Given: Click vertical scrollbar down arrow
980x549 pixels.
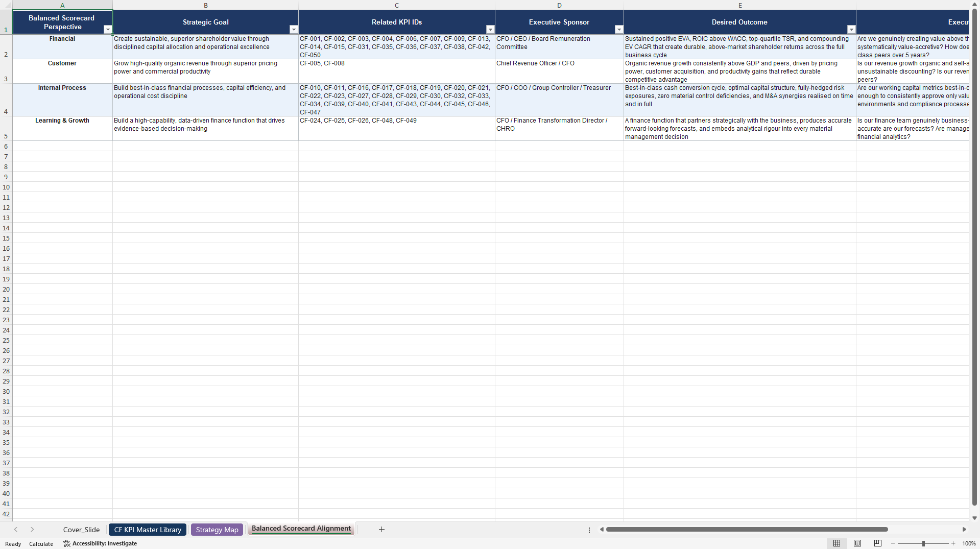Looking at the screenshot, I should click(x=974, y=518).
